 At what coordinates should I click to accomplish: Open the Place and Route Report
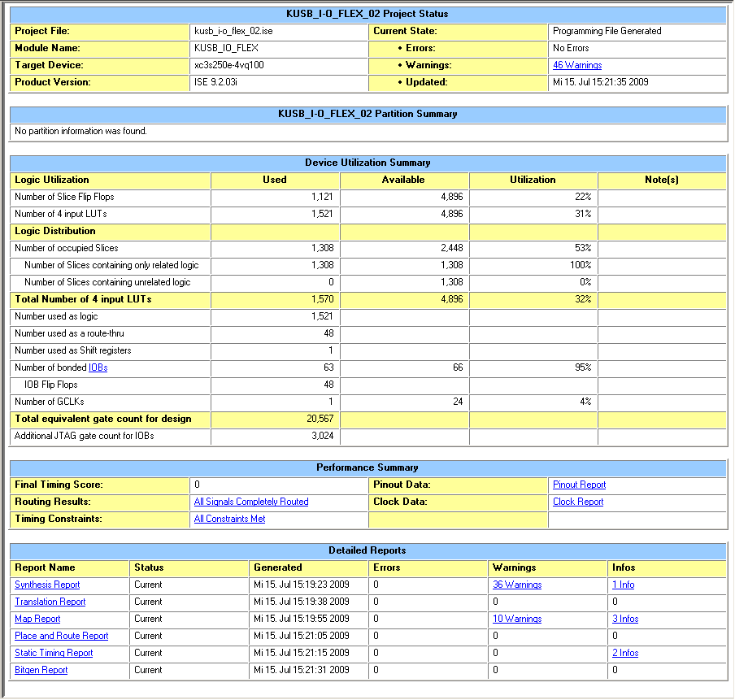62,636
